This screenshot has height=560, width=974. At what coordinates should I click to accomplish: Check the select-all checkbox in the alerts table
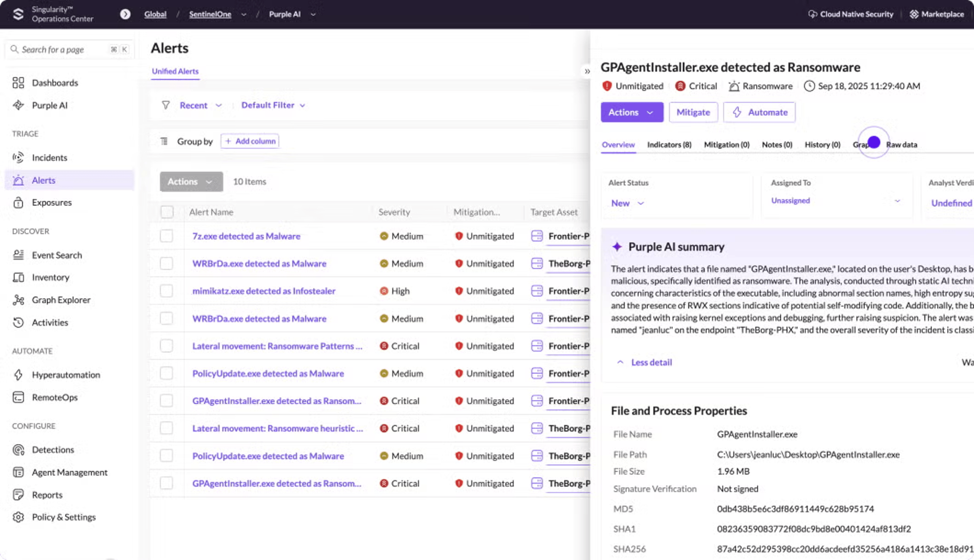[x=167, y=212]
